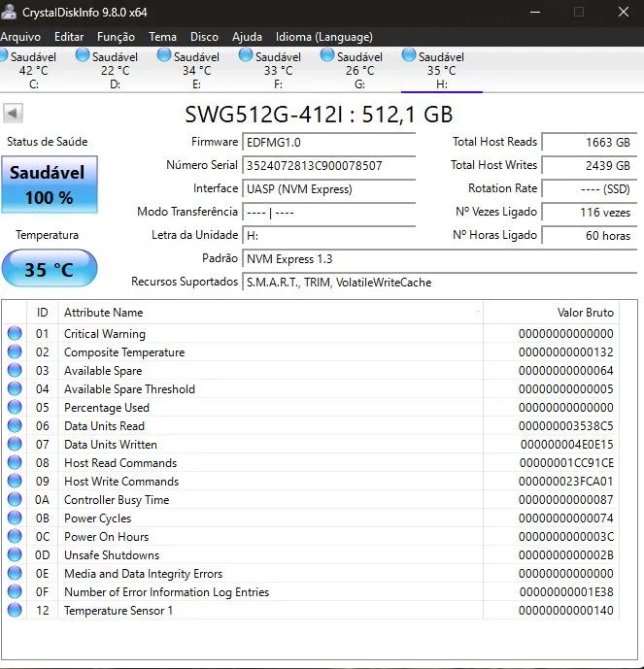Click the Valor Bruto column header
Screen dimensions: 644x669
pos(551,313)
